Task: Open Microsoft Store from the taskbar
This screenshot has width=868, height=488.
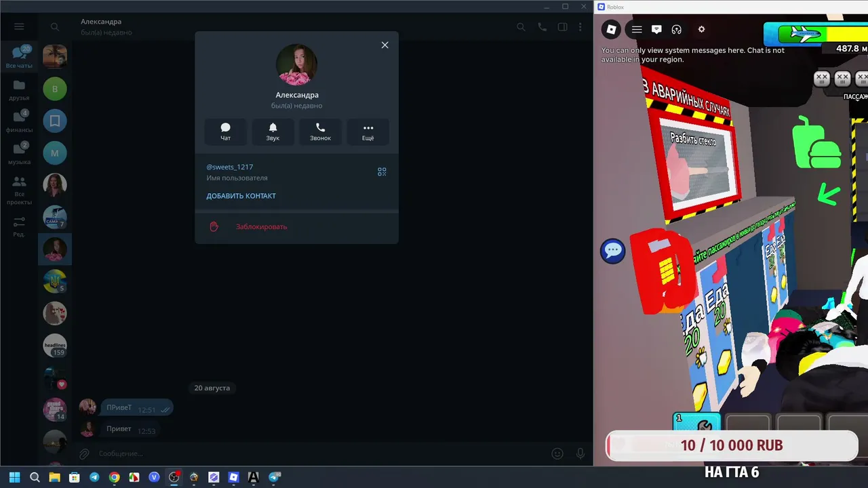Action: coord(75,477)
